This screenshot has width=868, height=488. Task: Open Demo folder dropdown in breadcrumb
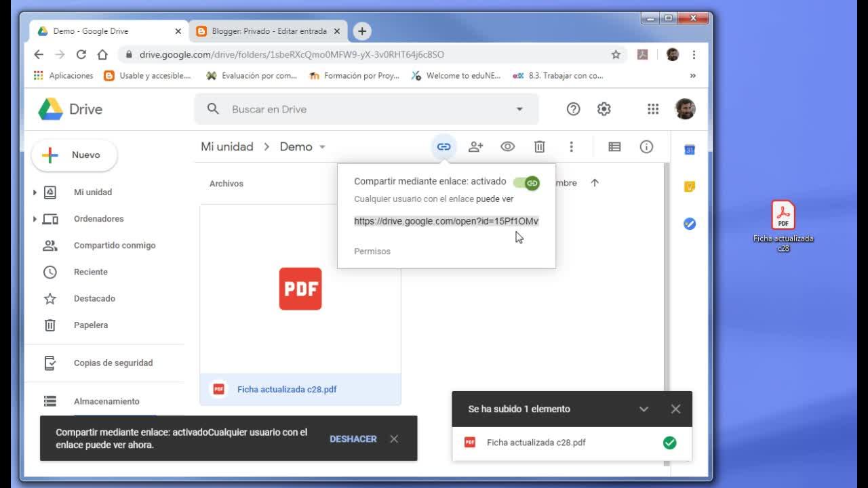pos(322,147)
